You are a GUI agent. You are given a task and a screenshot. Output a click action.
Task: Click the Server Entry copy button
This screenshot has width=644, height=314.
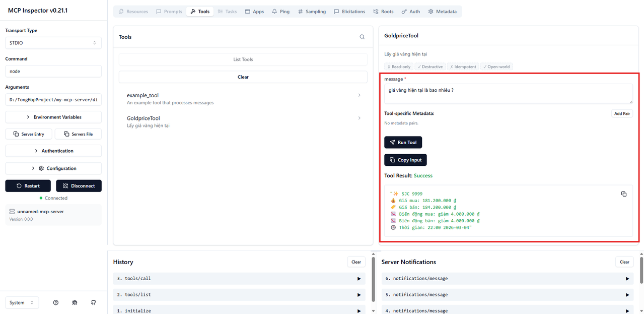click(x=29, y=134)
